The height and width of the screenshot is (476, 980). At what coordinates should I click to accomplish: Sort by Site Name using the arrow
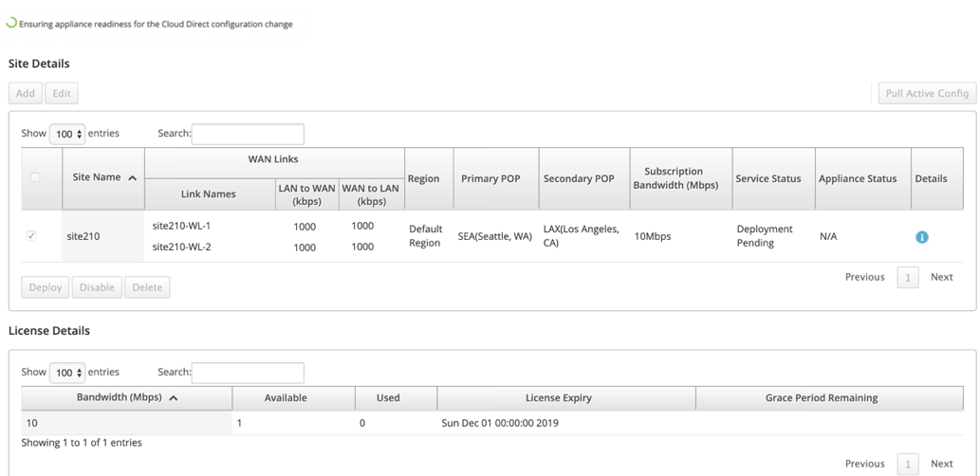pyautogui.click(x=132, y=178)
